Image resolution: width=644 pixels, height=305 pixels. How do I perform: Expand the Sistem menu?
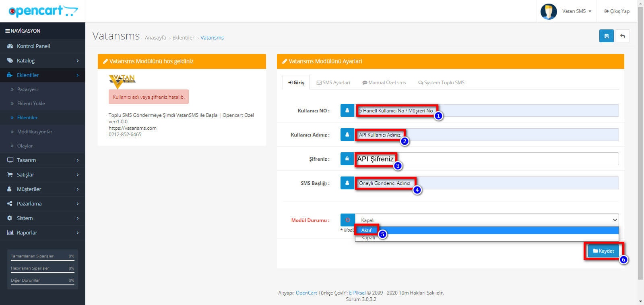(x=43, y=218)
